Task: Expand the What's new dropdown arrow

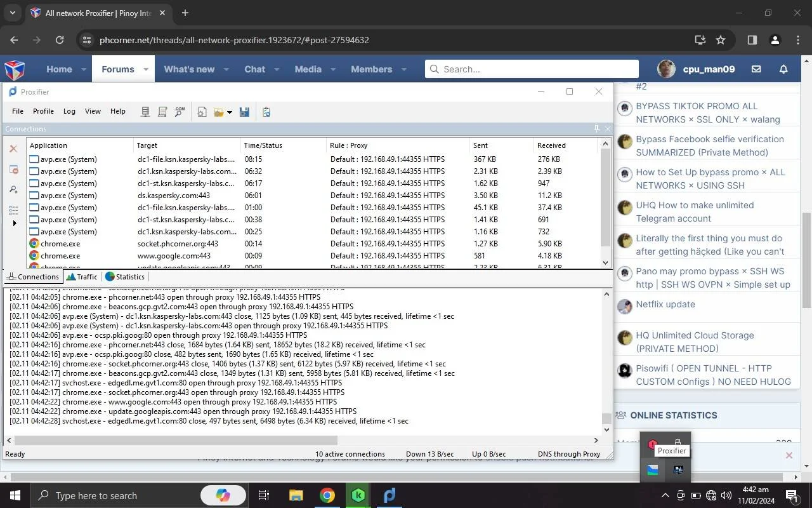Action: [226, 69]
